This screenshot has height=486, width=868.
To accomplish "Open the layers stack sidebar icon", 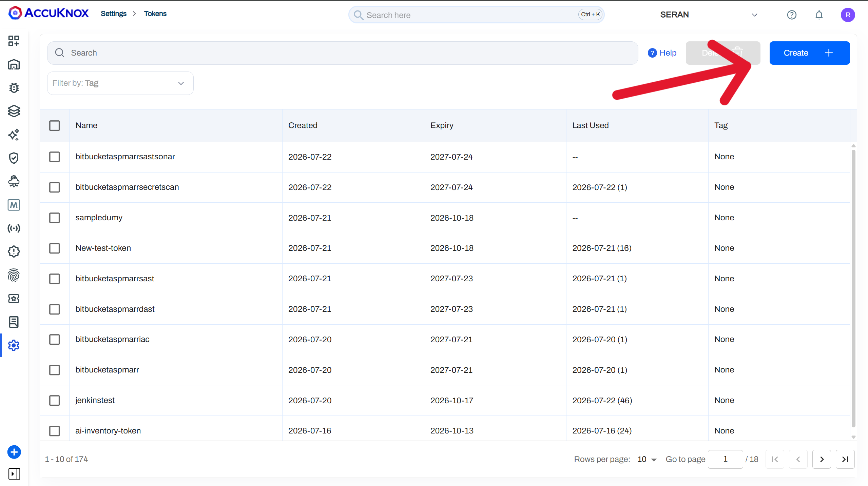I will [14, 111].
